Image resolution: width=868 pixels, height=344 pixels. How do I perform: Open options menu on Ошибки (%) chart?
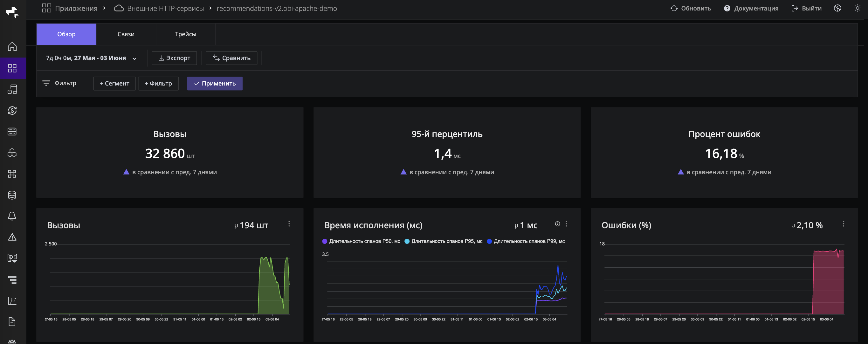point(844,224)
